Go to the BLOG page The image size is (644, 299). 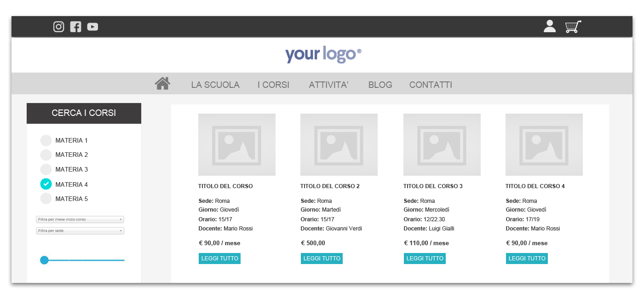tap(380, 85)
